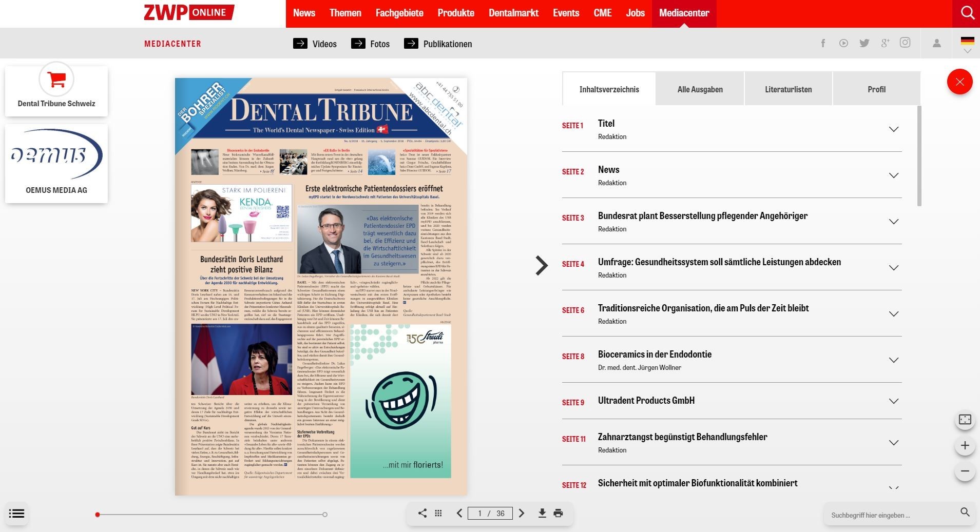Switch to Literaturlisten tab
The image size is (980, 532).
[x=788, y=89]
